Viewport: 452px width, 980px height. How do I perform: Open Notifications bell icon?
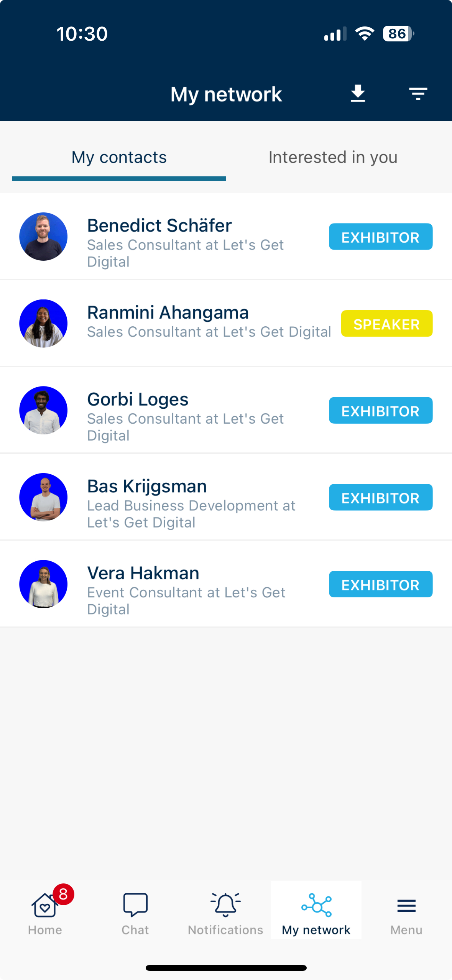(x=226, y=905)
